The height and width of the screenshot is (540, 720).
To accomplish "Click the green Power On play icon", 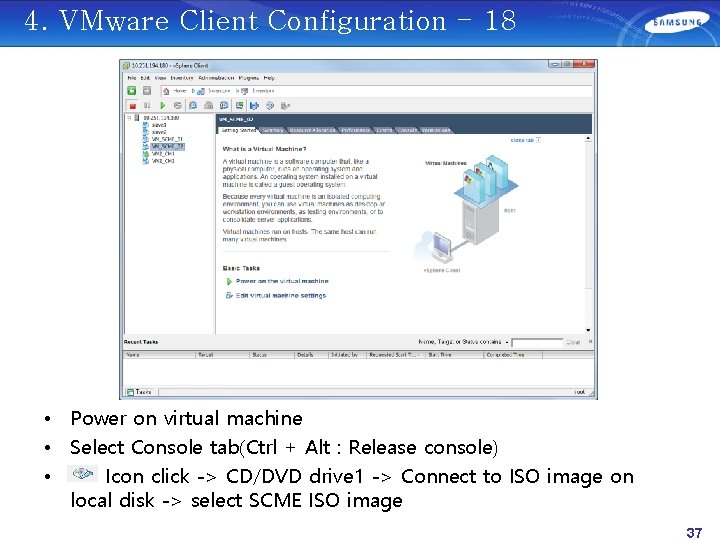I will [x=163, y=106].
